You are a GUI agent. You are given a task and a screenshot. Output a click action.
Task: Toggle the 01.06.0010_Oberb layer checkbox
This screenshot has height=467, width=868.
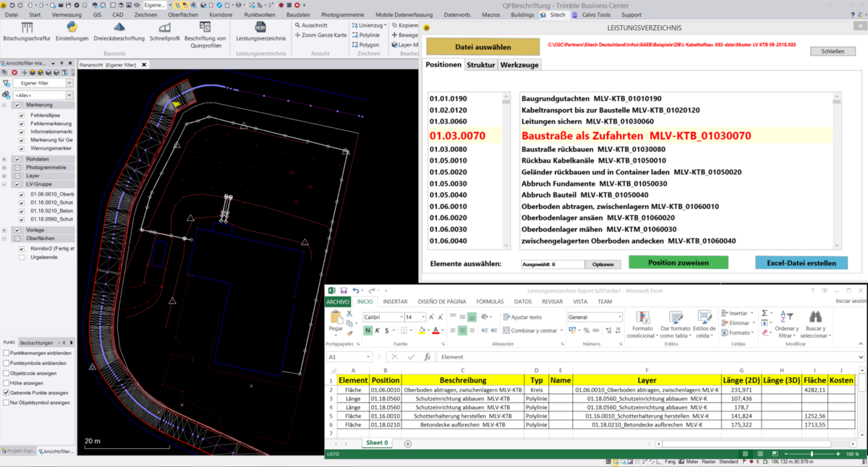tap(21, 194)
